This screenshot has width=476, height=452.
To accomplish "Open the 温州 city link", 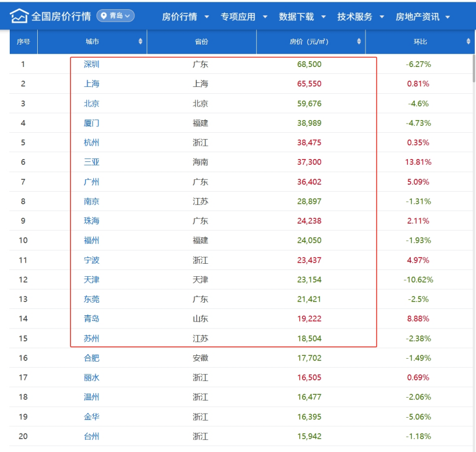I will [x=92, y=397].
